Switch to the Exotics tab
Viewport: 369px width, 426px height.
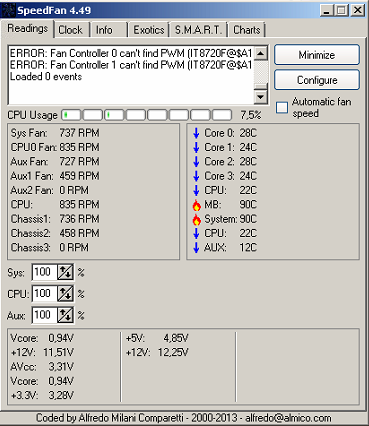[149, 30]
